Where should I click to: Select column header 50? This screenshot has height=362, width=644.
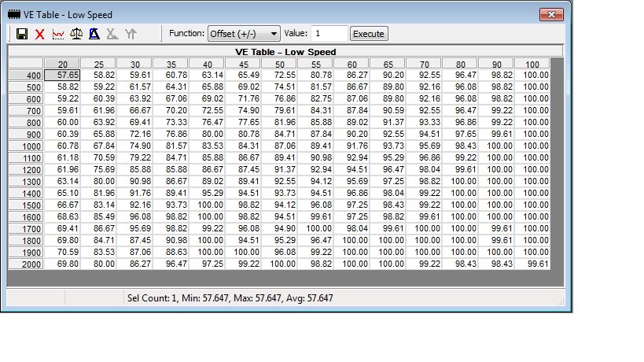click(279, 64)
